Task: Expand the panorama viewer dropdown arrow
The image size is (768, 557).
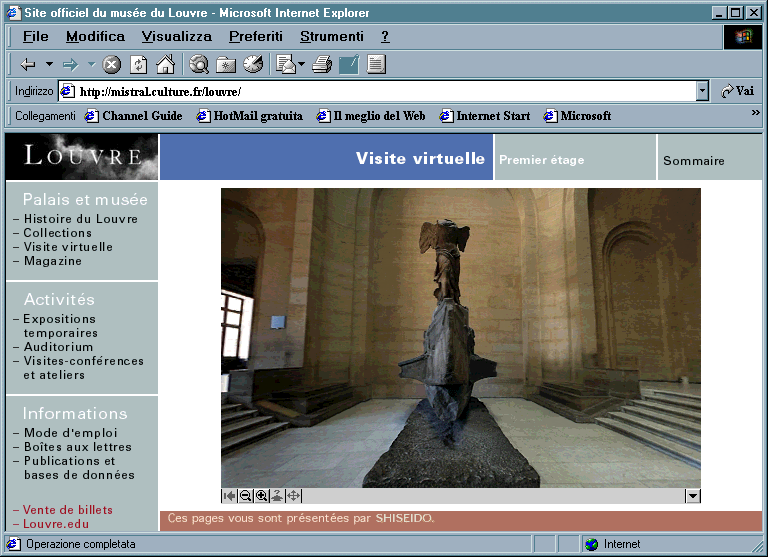Action: click(x=693, y=496)
